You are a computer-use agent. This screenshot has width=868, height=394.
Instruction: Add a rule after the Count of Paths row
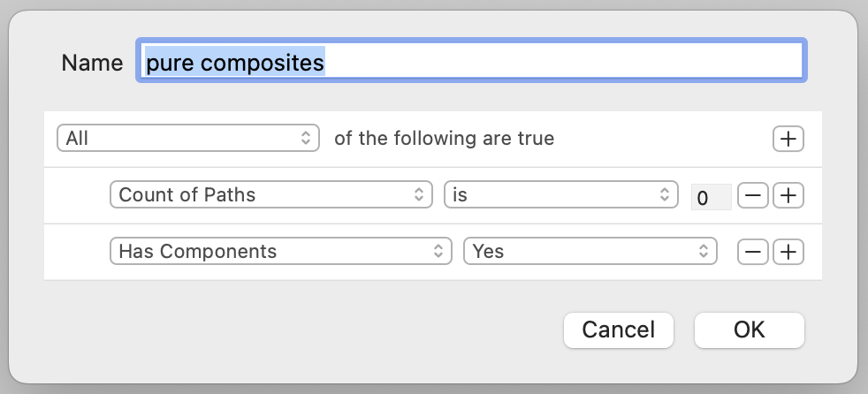tap(788, 195)
